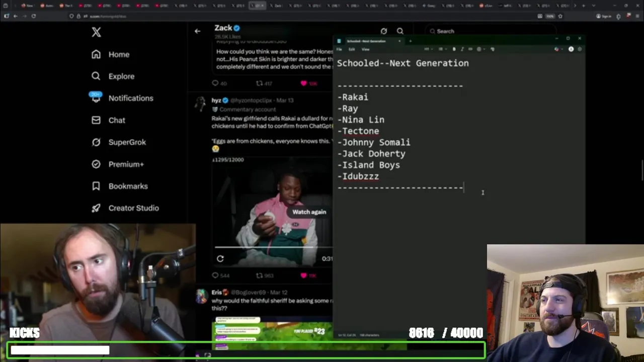The width and height of the screenshot is (644, 362).
Task: Click the Schooled--Next Generation heading text
Action: [403, 63]
